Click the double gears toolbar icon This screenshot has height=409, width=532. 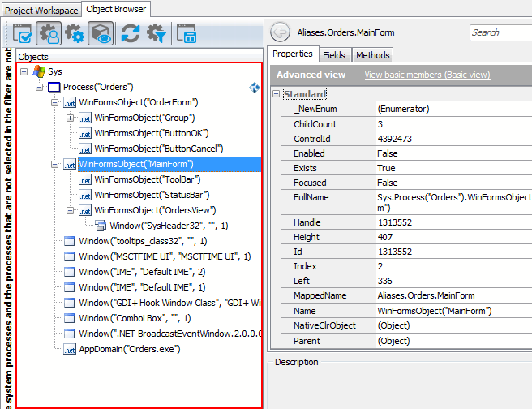point(75,32)
